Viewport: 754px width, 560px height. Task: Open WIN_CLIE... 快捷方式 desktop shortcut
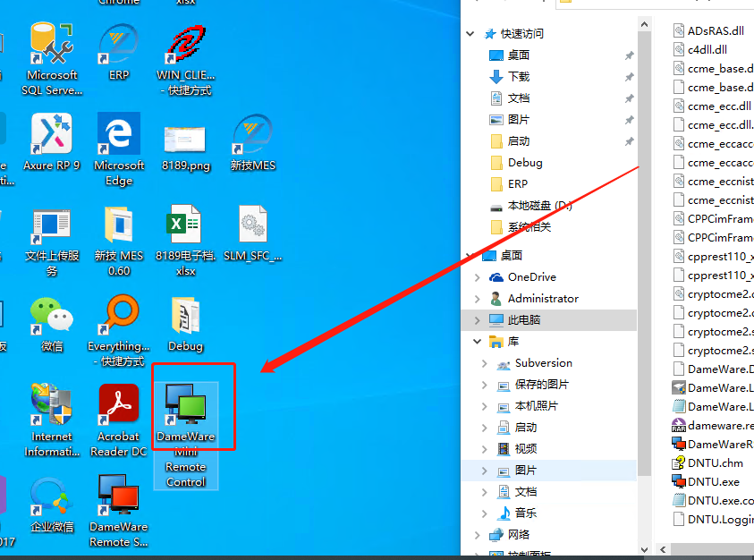(x=186, y=60)
